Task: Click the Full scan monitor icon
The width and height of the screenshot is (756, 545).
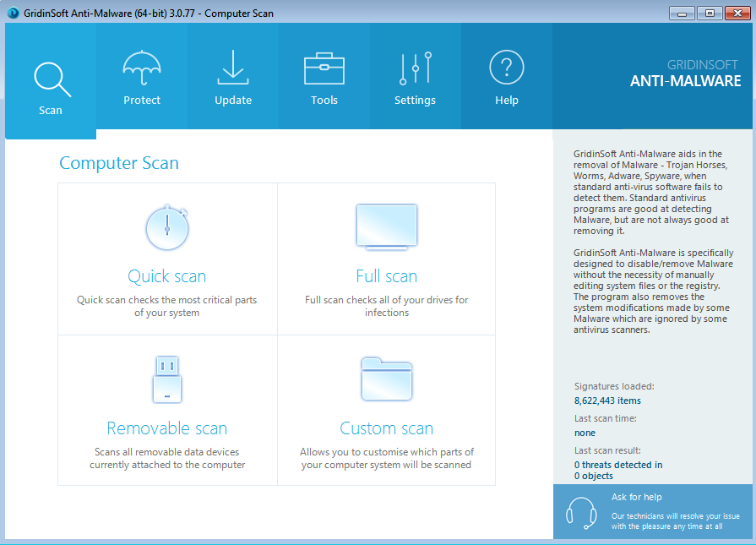Action: tap(386, 226)
